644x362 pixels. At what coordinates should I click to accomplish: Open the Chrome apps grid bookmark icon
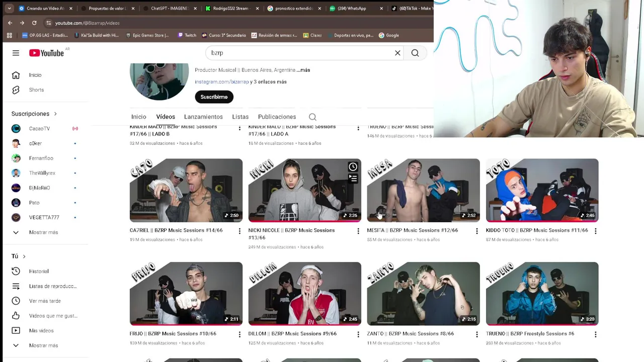9,35
